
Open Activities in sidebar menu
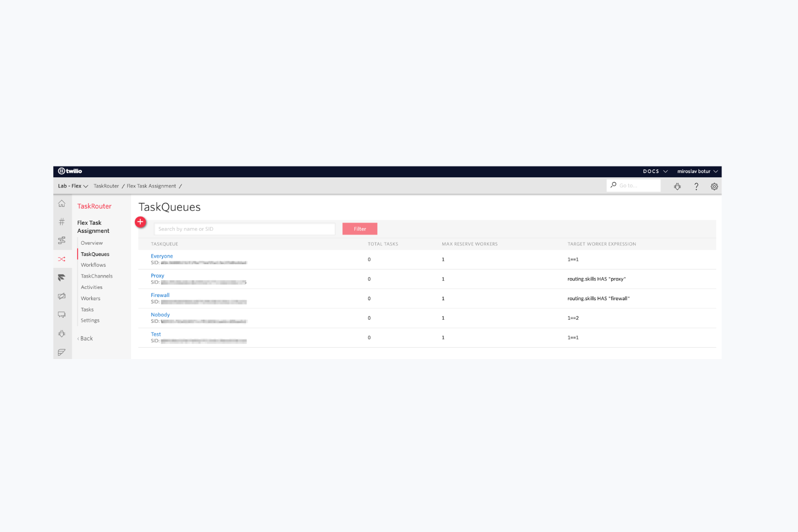pos(92,287)
